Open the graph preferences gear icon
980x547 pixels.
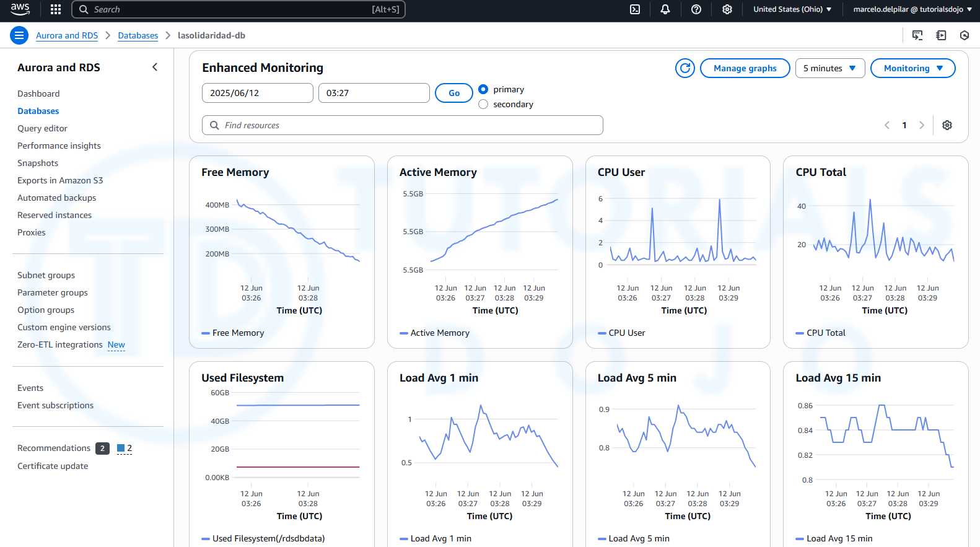click(x=947, y=125)
